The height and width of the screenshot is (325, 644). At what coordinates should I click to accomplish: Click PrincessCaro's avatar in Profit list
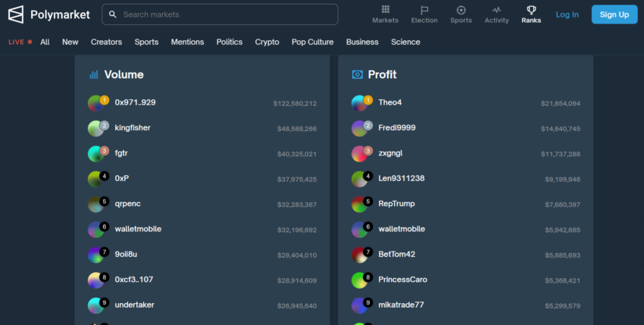(359, 280)
